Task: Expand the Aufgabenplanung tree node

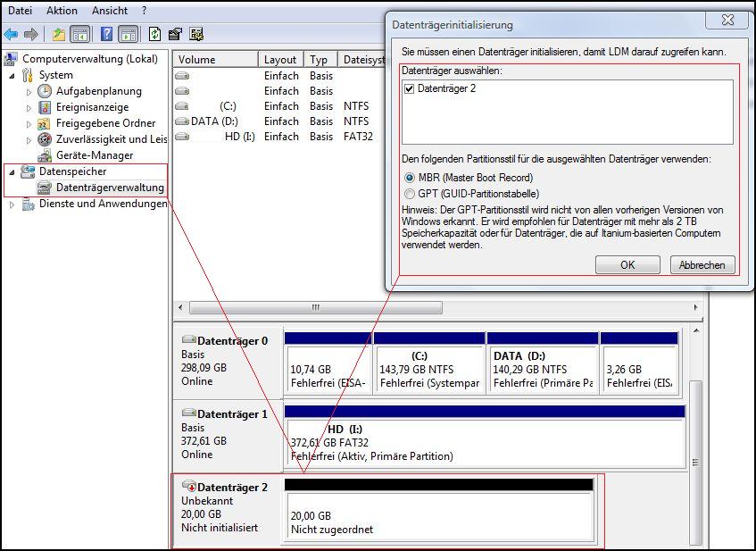Action: coord(29,91)
